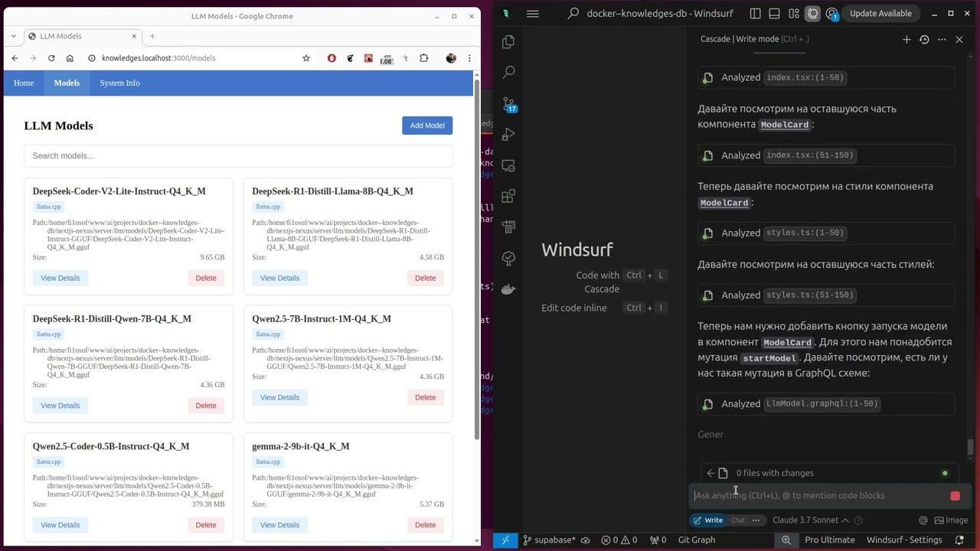The image size is (980, 551).
Task: Click the ports forwarded indicator showing 0
Action: tap(658, 540)
